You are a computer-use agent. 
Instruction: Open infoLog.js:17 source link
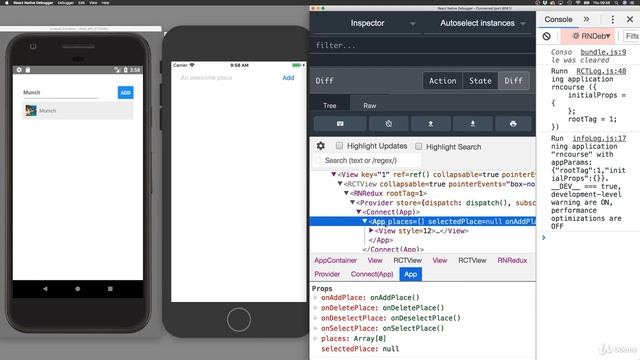tap(599, 138)
